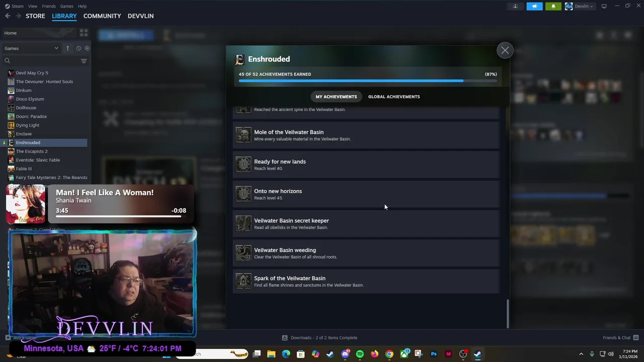Expand the Games filter dropdown
Screen dimensions: 644x362
[x=31, y=48]
